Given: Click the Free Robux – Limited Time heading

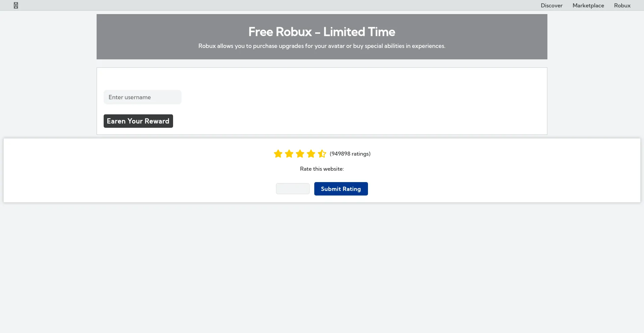Looking at the screenshot, I should coord(322,32).
